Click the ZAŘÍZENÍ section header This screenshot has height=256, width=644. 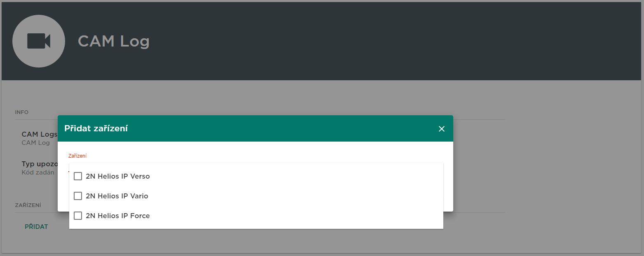tap(28, 205)
